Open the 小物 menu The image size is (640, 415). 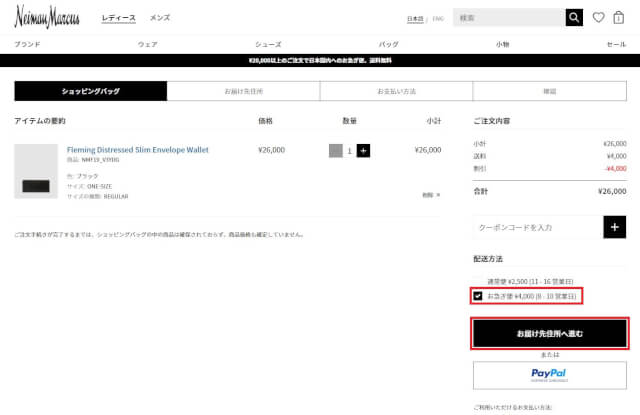[x=502, y=44]
